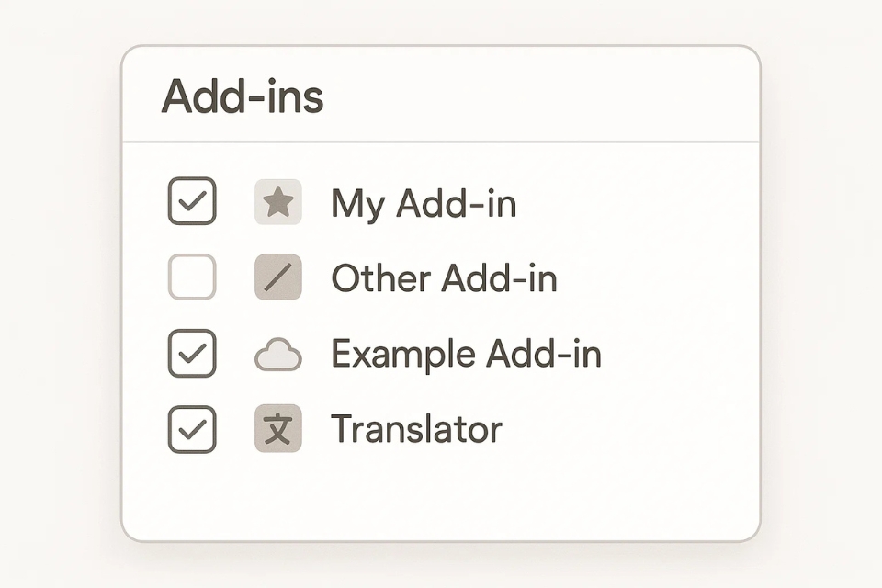Click the cloud icon for Example Add-in
Screen dimensions: 882x588
point(277,355)
